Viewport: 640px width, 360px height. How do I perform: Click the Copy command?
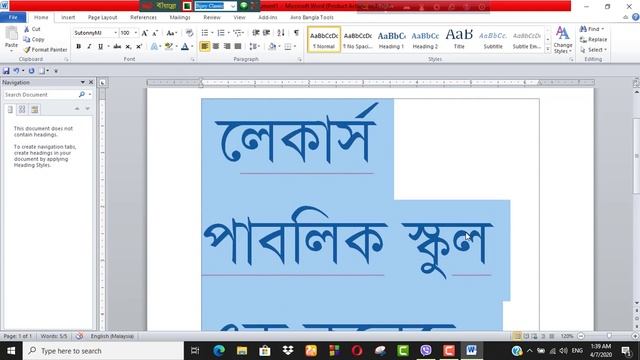(34, 40)
